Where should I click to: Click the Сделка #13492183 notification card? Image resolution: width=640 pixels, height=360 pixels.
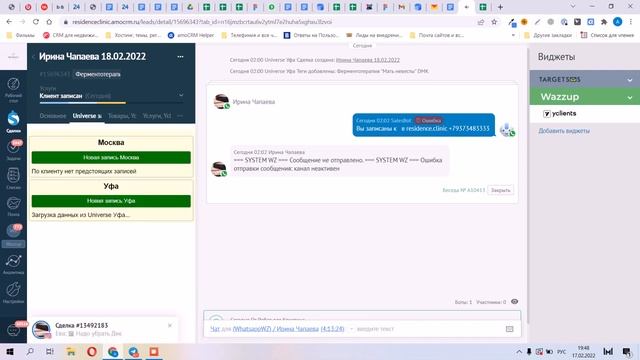click(104, 329)
